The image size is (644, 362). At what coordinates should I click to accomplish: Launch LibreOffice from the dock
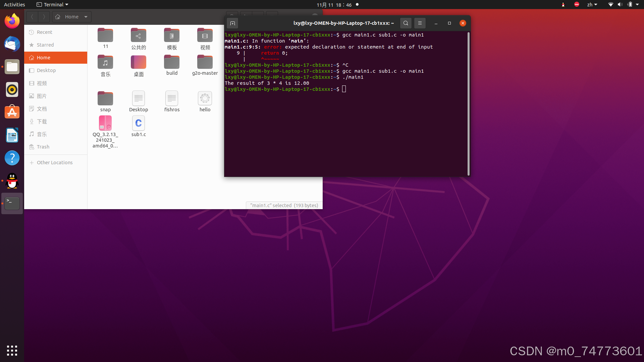coord(12,135)
